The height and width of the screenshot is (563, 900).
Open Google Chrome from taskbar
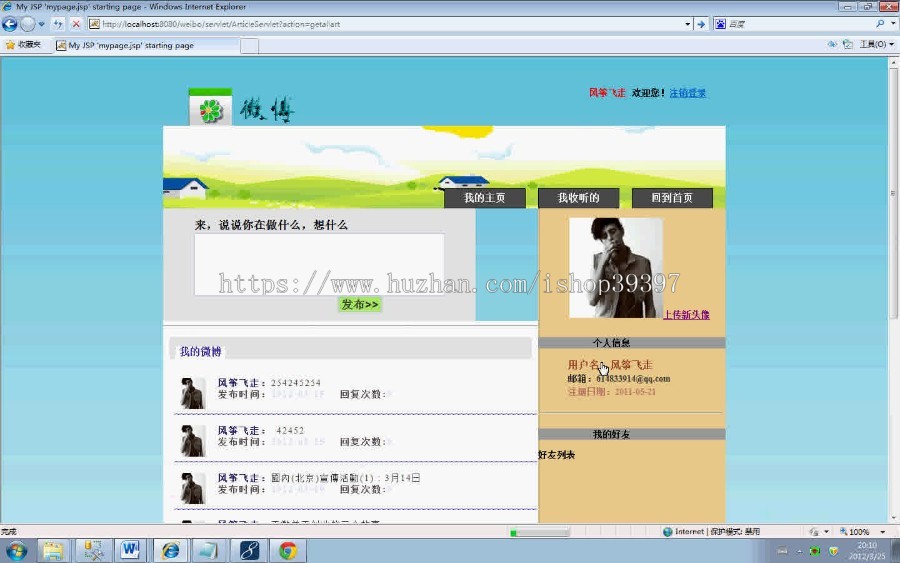[288, 551]
